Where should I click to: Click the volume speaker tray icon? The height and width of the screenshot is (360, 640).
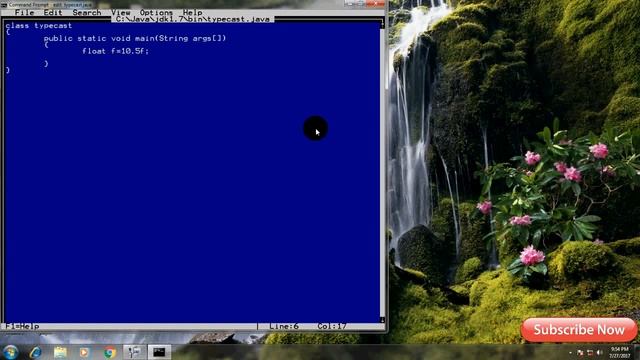pyautogui.click(x=599, y=352)
